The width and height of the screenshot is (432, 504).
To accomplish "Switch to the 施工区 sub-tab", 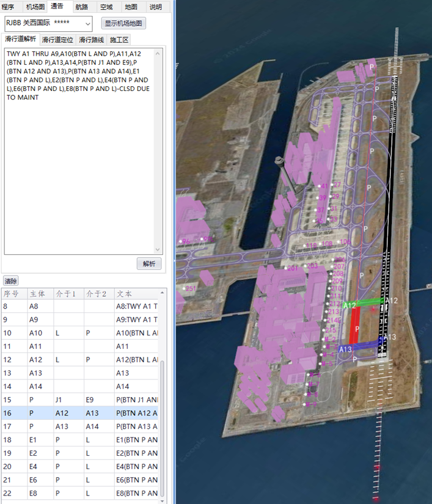I will click(x=119, y=40).
